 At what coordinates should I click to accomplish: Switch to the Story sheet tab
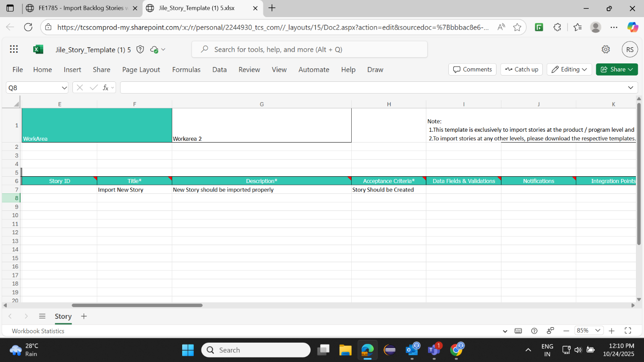click(63, 316)
